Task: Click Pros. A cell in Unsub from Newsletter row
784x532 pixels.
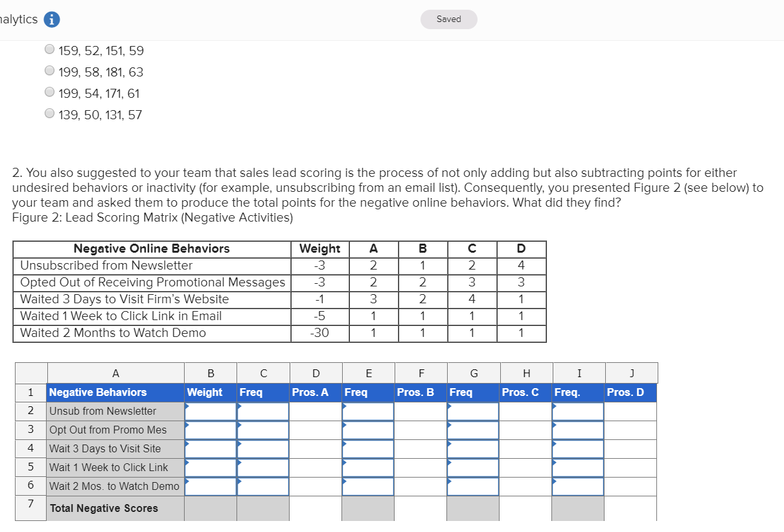Action: click(x=316, y=411)
